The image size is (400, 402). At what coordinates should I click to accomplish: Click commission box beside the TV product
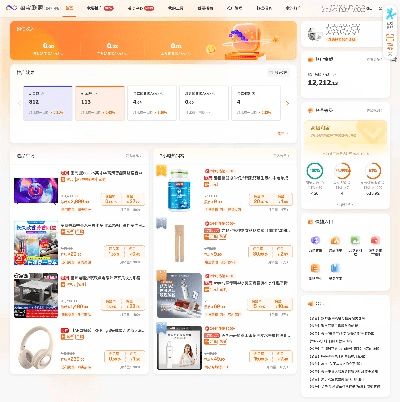point(123,199)
